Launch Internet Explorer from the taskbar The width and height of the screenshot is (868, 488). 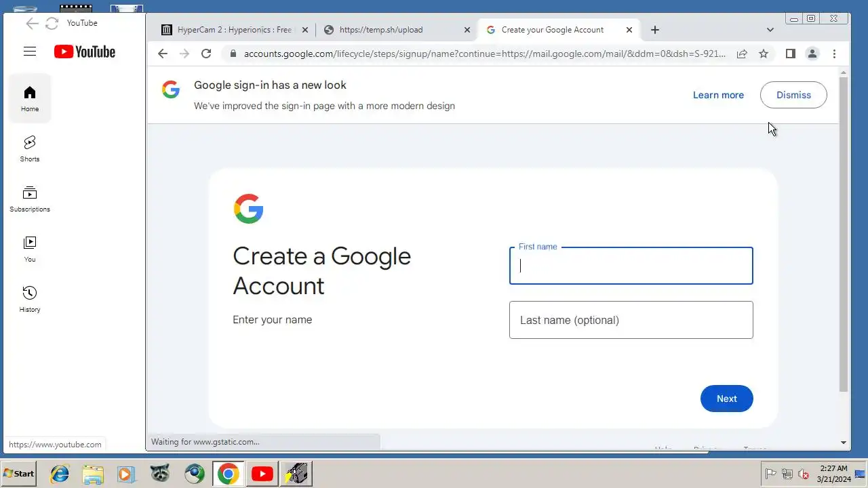(60, 473)
